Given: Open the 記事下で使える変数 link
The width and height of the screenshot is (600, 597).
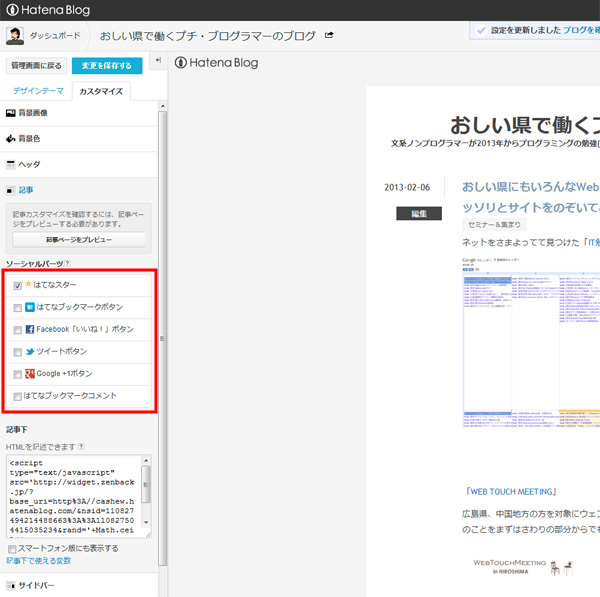Looking at the screenshot, I should pos(38,561).
